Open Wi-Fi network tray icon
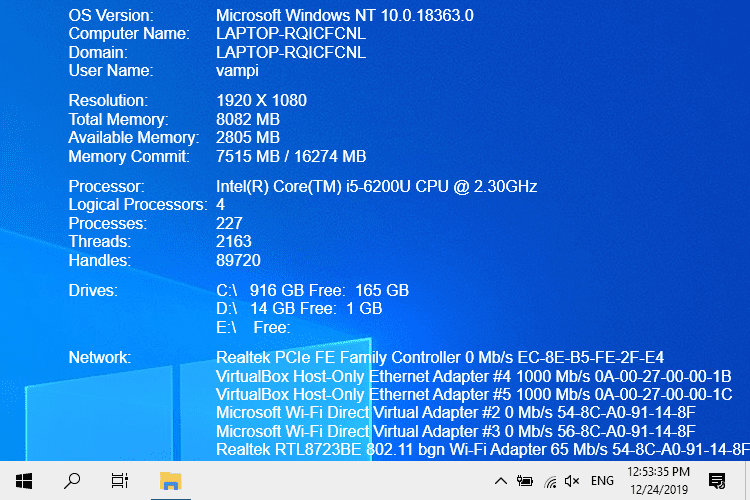The width and height of the screenshot is (750, 500). (x=551, y=481)
